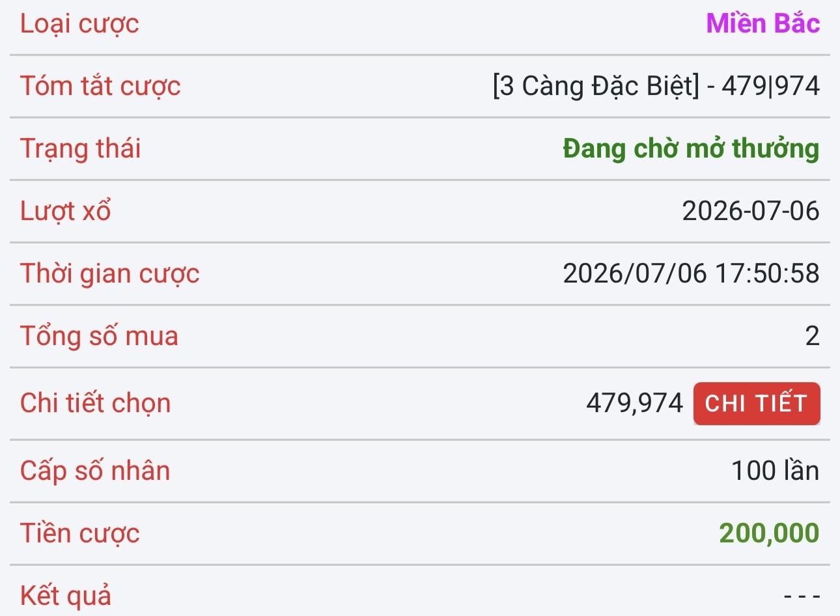Image resolution: width=840 pixels, height=616 pixels.
Task: Select the Miền Bắc bet type value
Action: (763, 23)
